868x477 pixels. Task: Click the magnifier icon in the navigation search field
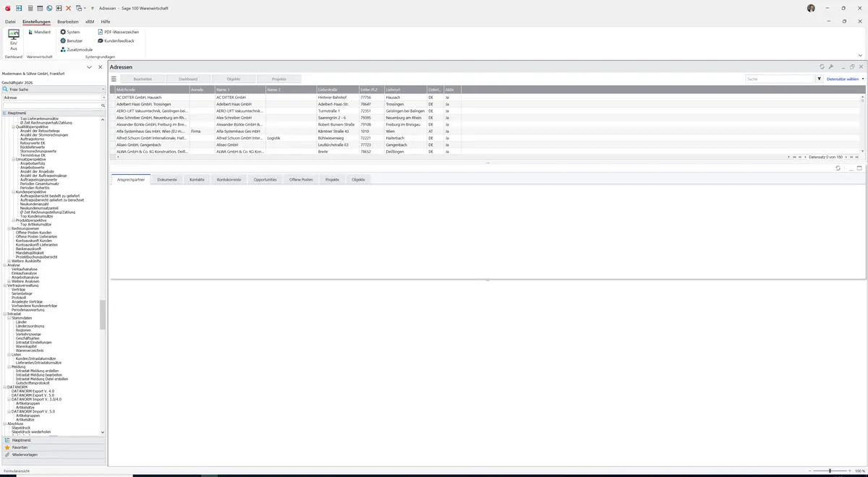[x=103, y=106]
